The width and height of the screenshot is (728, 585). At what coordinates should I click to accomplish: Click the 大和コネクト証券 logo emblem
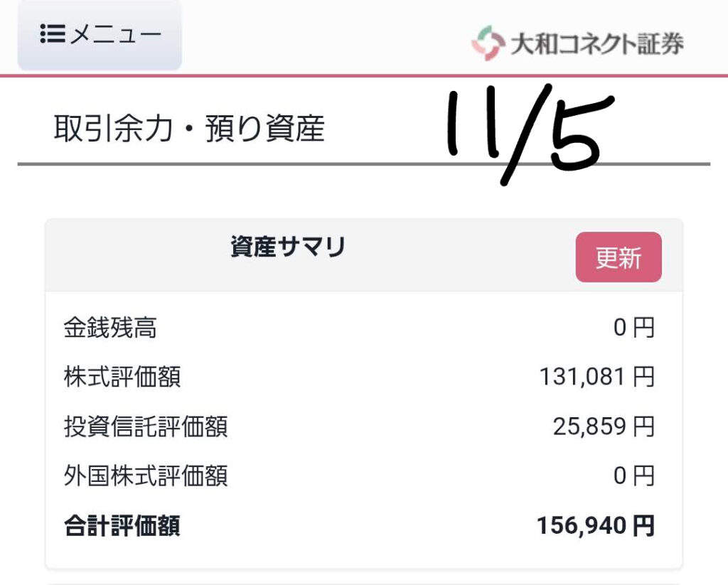point(488,43)
